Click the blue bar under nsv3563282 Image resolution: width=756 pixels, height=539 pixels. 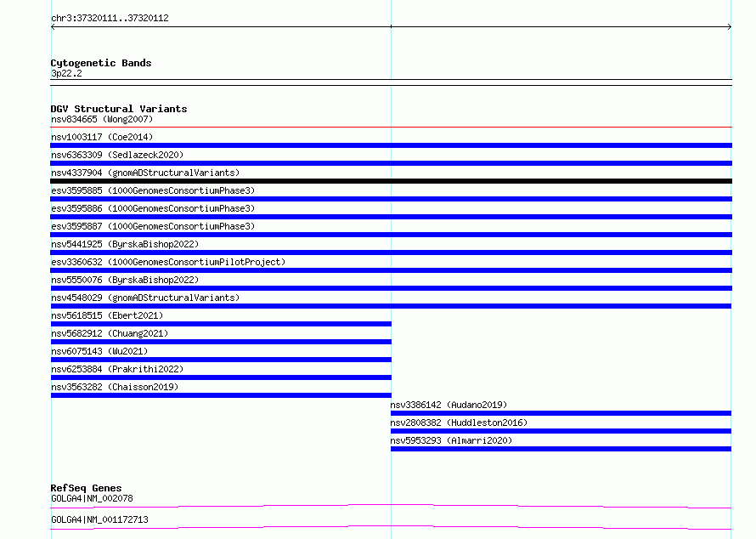(221, 395)
